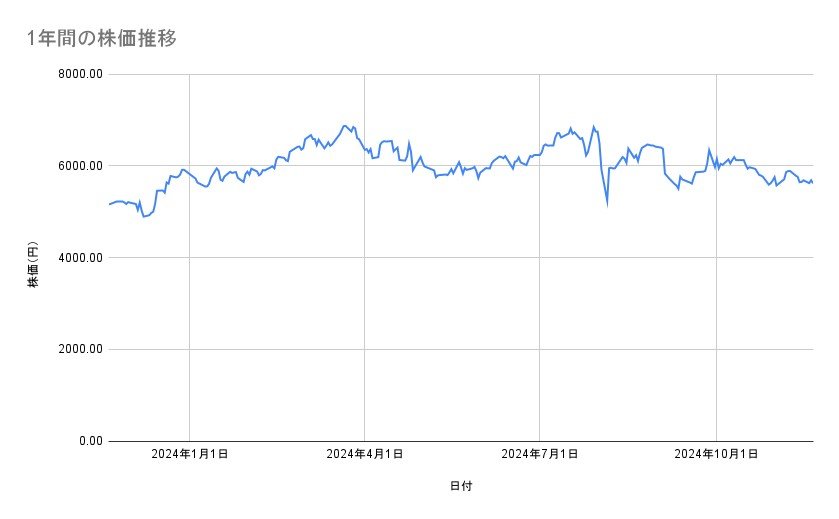This screenshot has width=839, height=519.
Task: Select the leftmost starting point of the blue line
Action: click(x=109, y=204)
